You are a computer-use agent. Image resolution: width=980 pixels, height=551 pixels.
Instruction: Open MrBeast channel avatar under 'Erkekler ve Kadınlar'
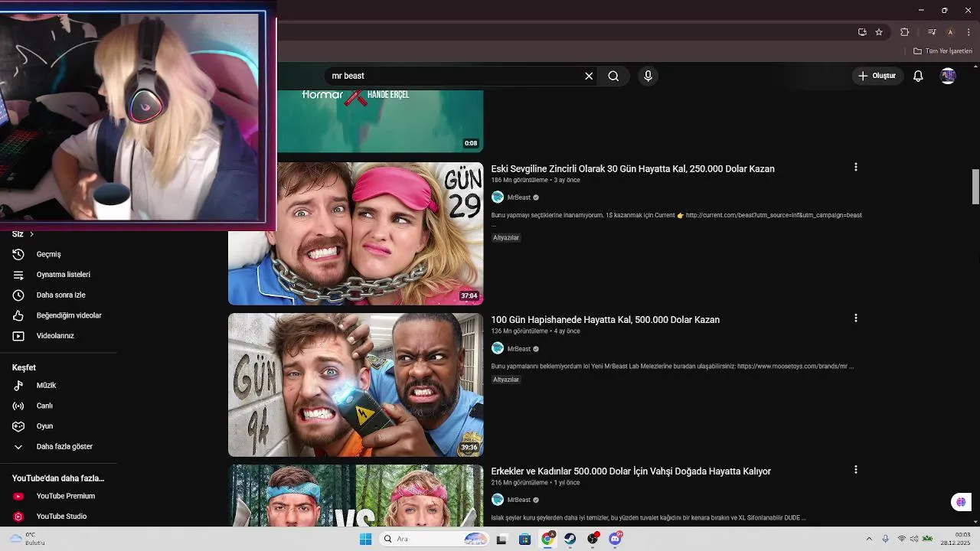tap(498, 500)
